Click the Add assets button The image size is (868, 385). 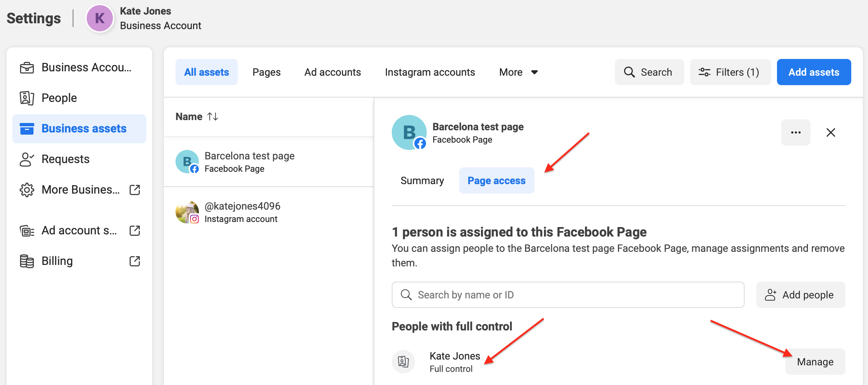click(x=814, y=72)
